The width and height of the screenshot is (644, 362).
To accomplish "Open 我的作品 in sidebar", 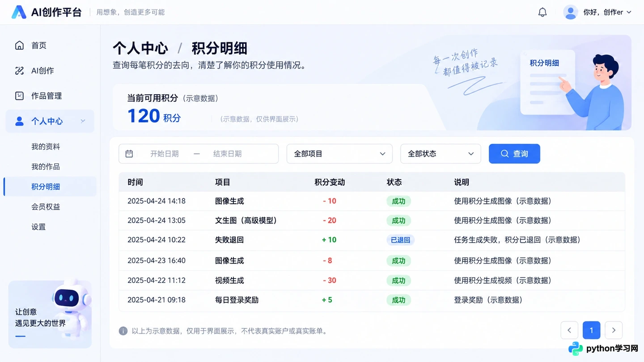I will point(46,167).
